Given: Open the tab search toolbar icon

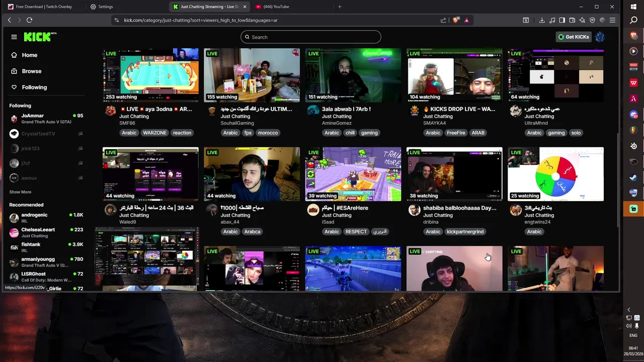Looking at the screenshot, I should pyautogui.click(x=526, y=20).
